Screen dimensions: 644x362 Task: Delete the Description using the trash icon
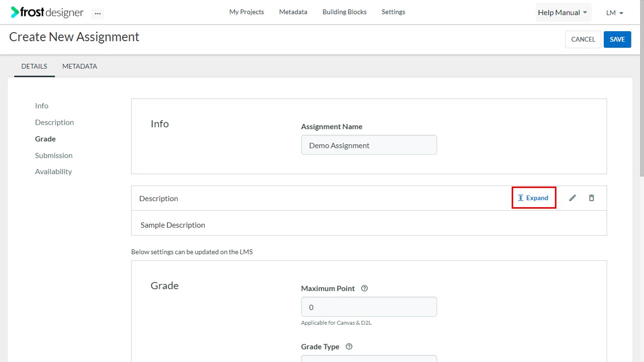pos(591,198)
